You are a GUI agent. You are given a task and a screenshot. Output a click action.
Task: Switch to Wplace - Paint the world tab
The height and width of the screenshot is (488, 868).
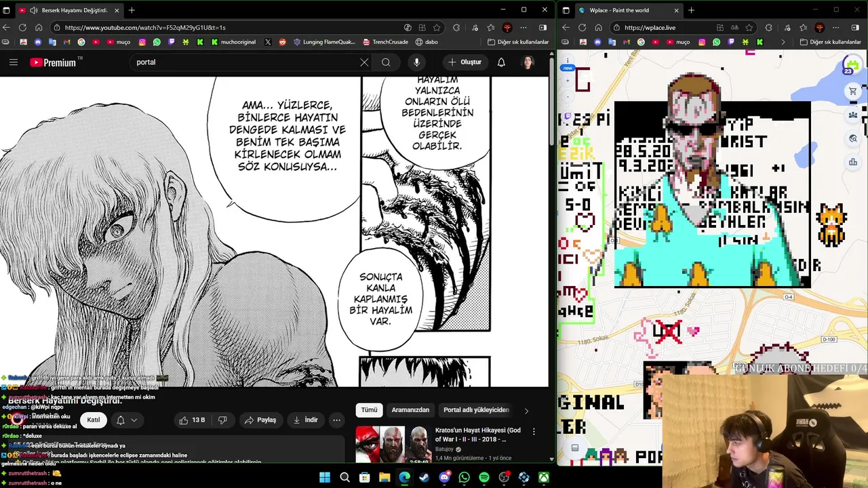click(x=620, y=10)
